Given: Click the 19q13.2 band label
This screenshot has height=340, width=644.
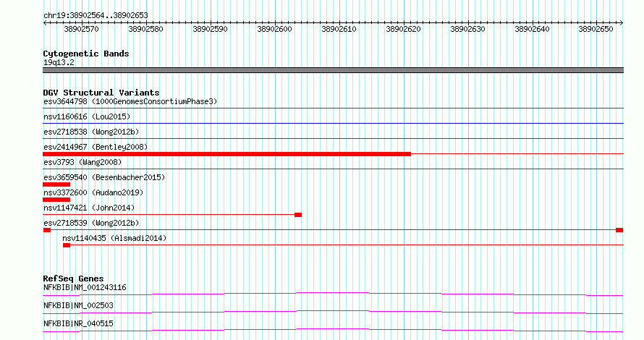Looking at the screenshot, I should click(x=59, y=62).
